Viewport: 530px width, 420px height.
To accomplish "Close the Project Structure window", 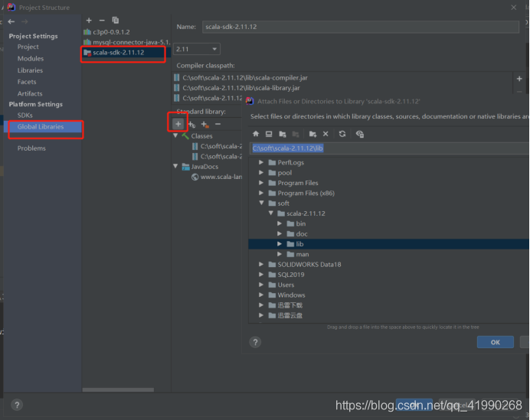I will point(514,7).
